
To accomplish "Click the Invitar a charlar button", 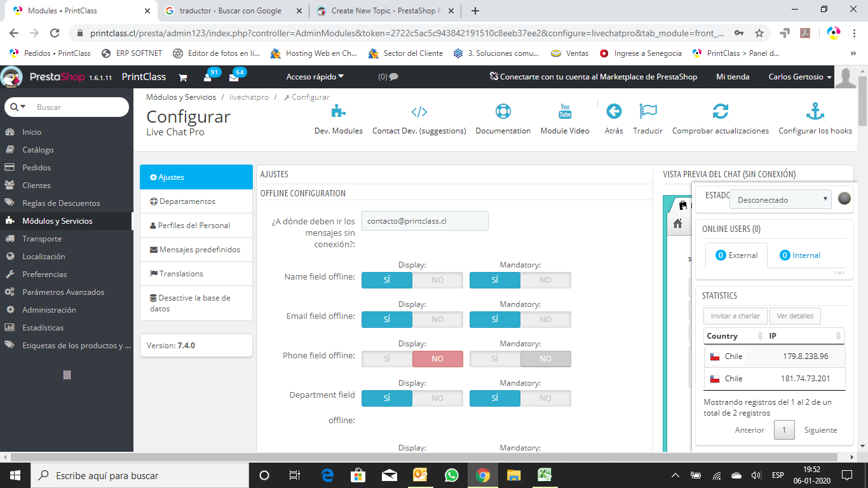I will click(735, 316).
